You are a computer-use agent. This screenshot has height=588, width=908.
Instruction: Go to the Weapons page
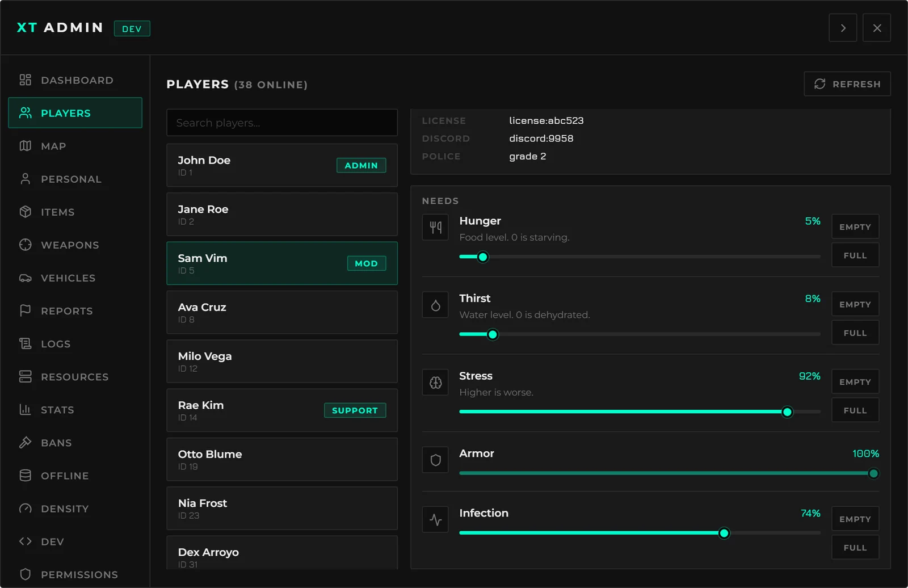pos(75,245)
